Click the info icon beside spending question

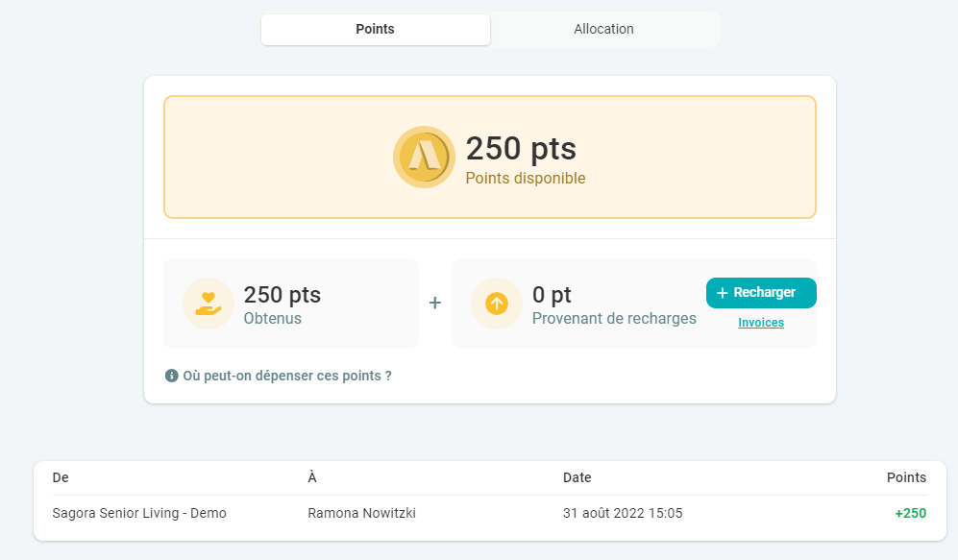click(172, 376)
